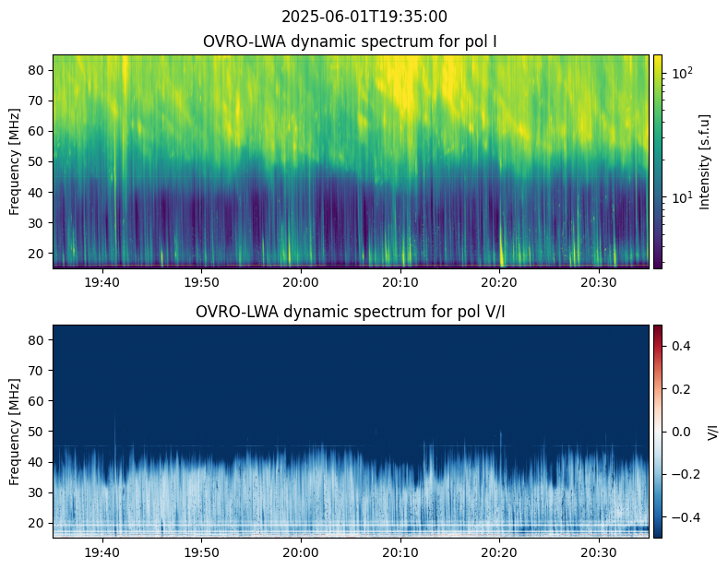Viewport: 728px width, 569px height.
Task: Click the 10² tick label on the Intensity colorbar
Action: click(680, 72)
